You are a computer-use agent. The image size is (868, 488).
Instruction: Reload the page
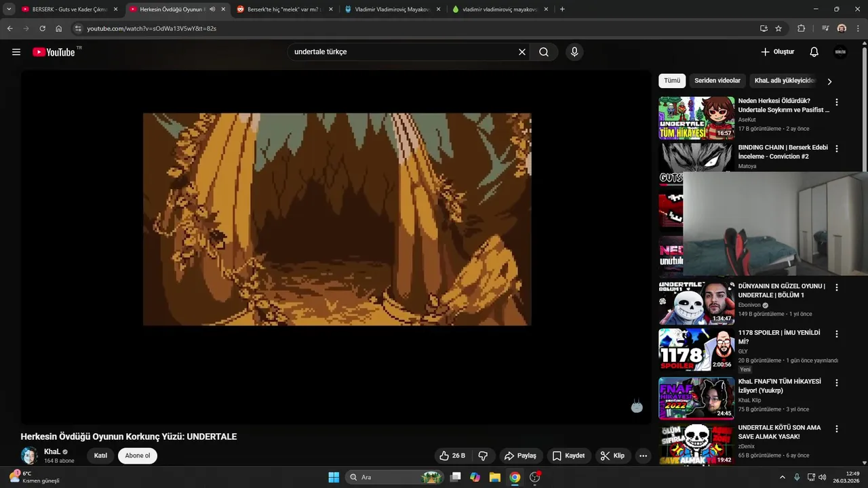42,28
